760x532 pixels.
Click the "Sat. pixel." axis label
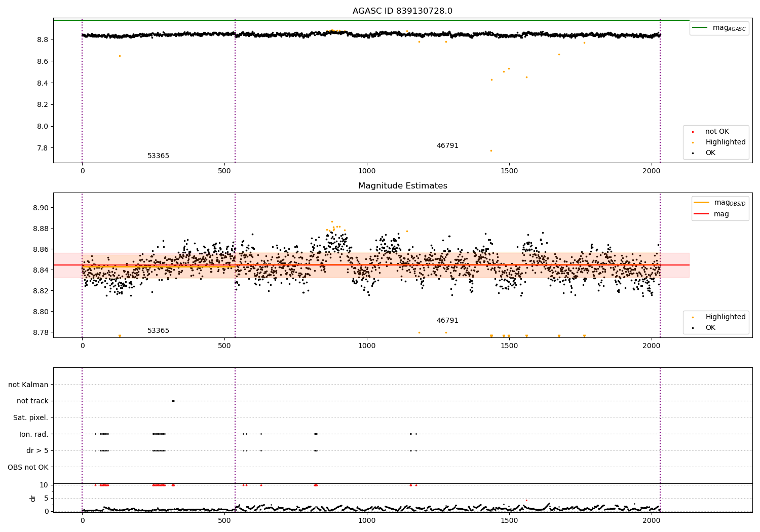[30, 418]
